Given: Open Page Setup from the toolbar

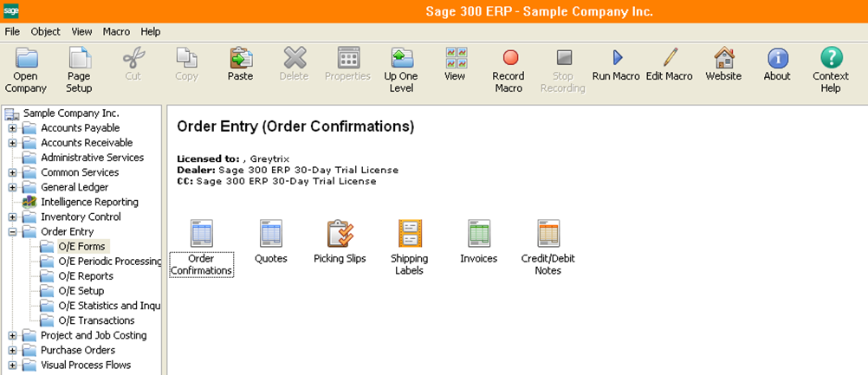Looking at the screenshot, I should [x=79, y=57].
